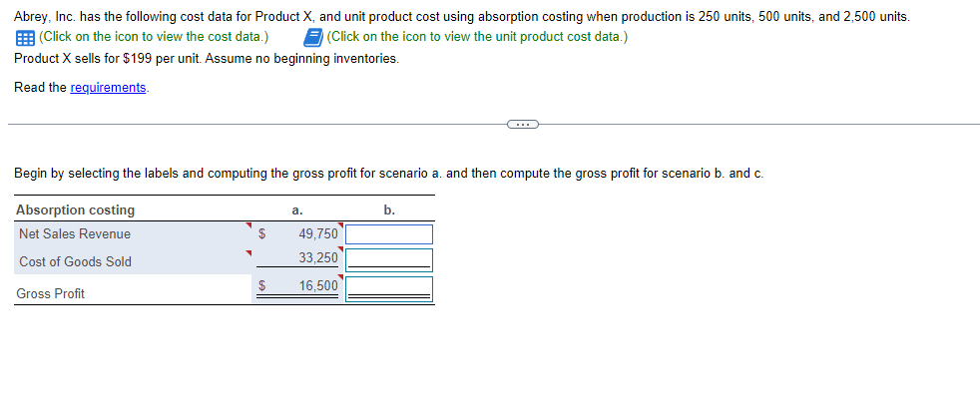Open the Net Sales Revenue label dropdown

(133, 234)
